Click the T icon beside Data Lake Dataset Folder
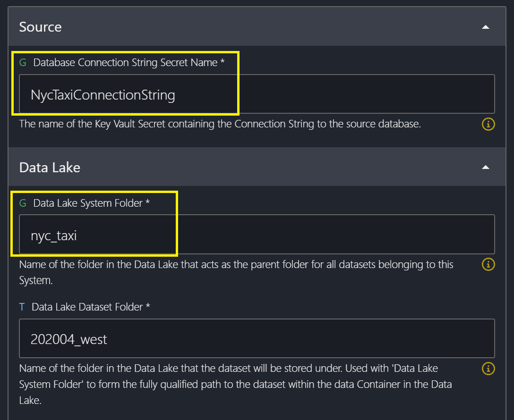The image size is (514, 420). [x=22, y=307]
